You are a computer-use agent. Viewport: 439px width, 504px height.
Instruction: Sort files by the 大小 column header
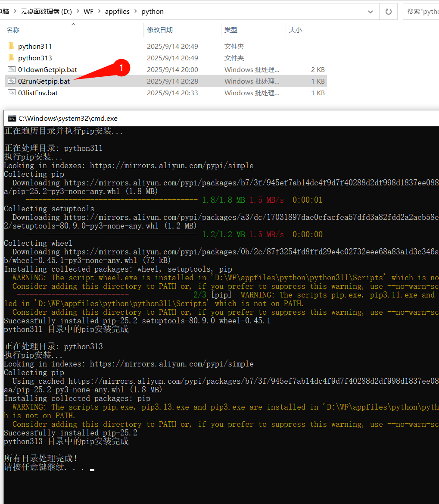pyautogui.click(x=296, y=30)
